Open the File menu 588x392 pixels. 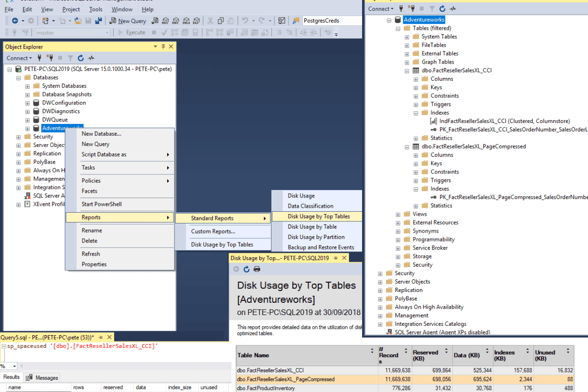point(9,9)
